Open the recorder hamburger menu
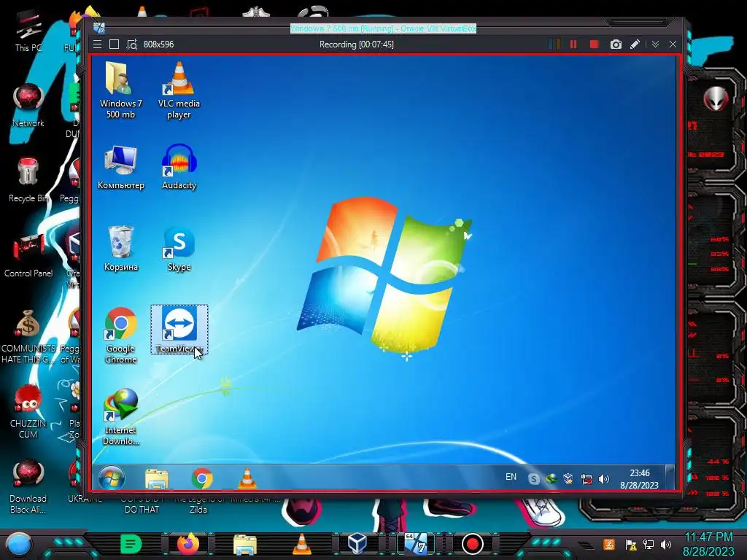747x560 pixels. 97,44
